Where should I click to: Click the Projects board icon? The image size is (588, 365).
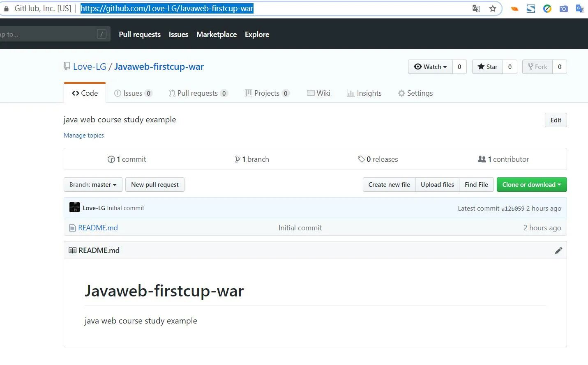click(248, 93)
